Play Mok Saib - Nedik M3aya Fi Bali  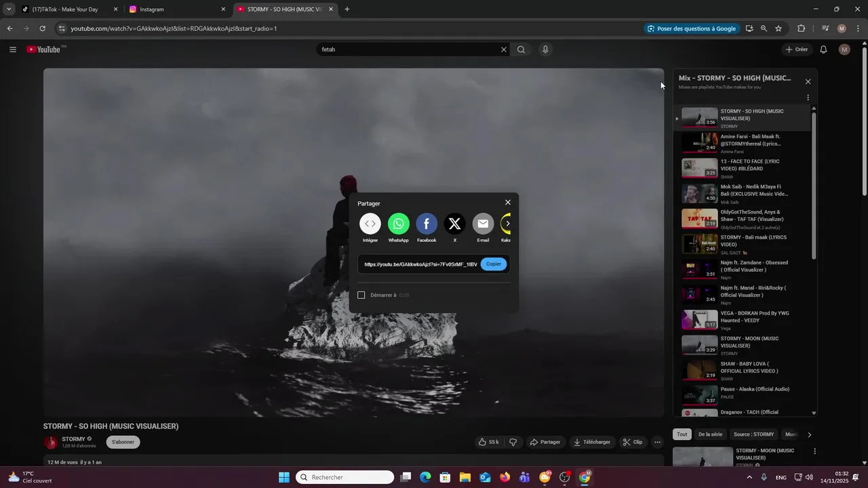click(x=743, y=193)
